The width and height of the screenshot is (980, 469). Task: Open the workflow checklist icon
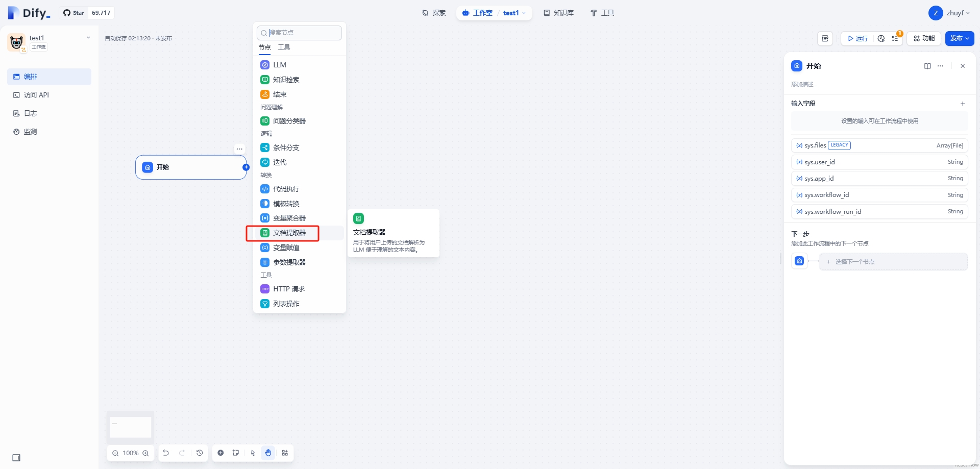tap(895, 38)
